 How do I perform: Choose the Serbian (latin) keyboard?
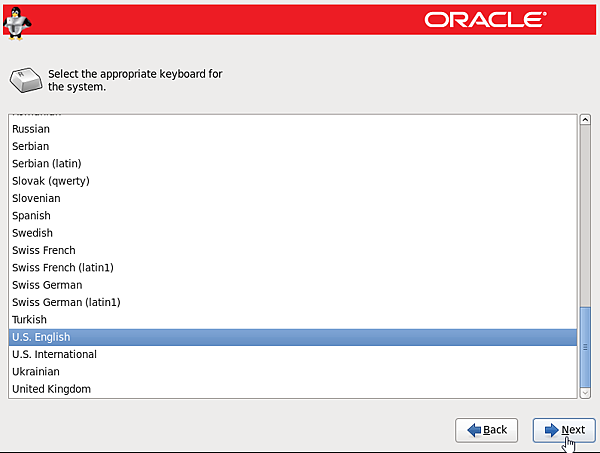pos(47,163)
